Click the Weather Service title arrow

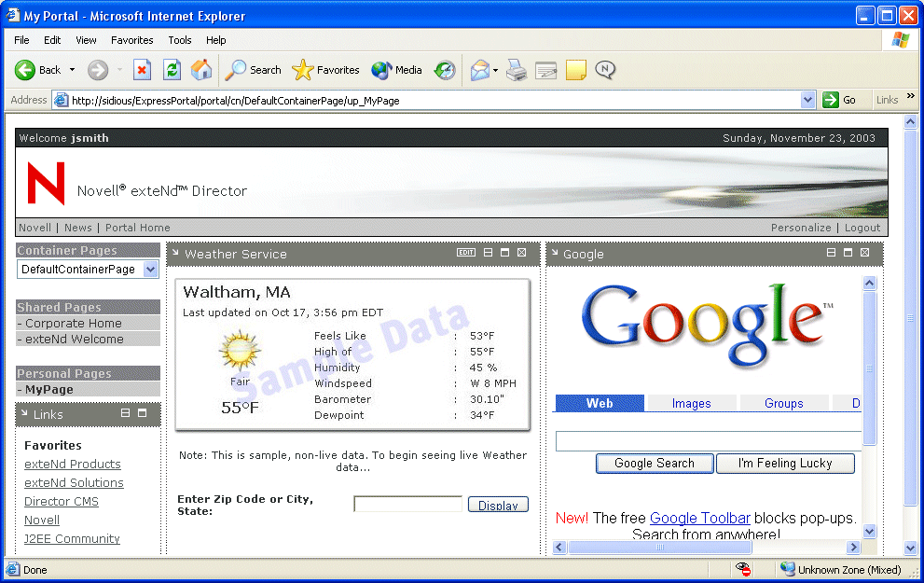click(175, 252)
